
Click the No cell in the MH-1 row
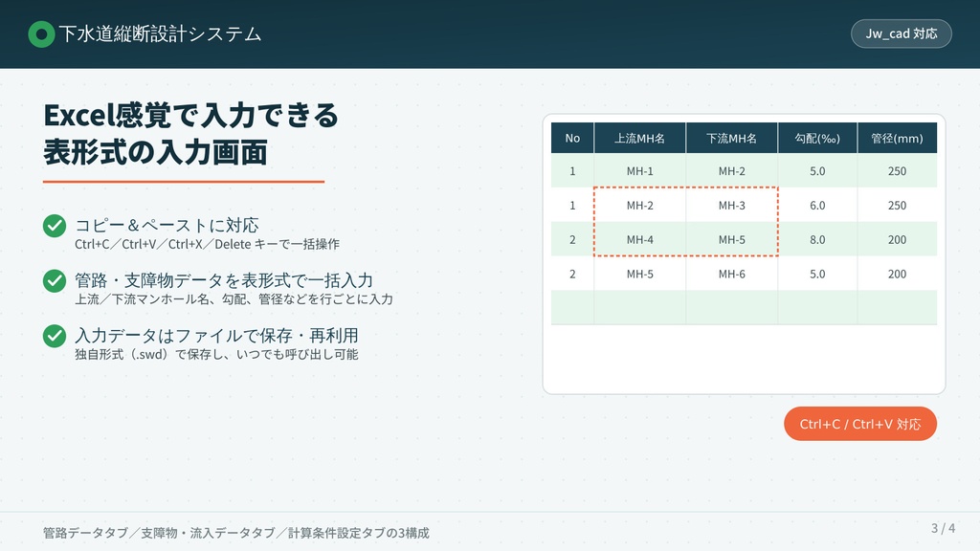click(572, 170)
